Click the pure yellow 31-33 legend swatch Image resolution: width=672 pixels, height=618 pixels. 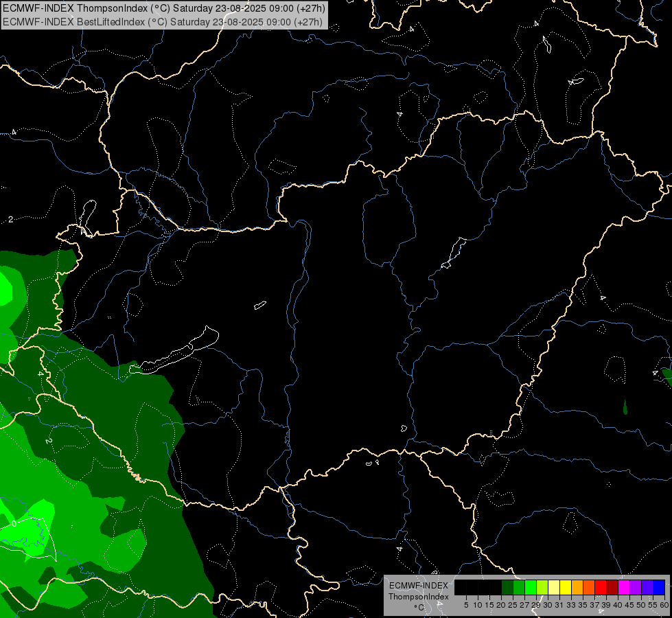(566, 587)
